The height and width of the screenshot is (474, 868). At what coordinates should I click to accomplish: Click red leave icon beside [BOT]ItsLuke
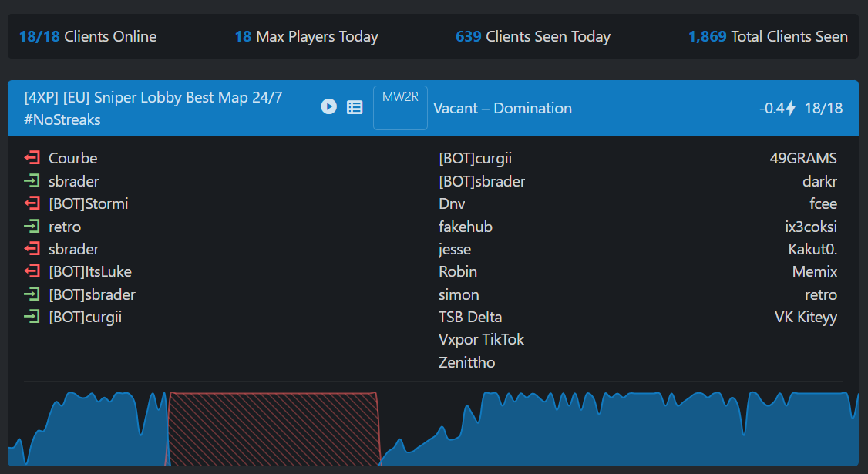click(x=32, y=271)
